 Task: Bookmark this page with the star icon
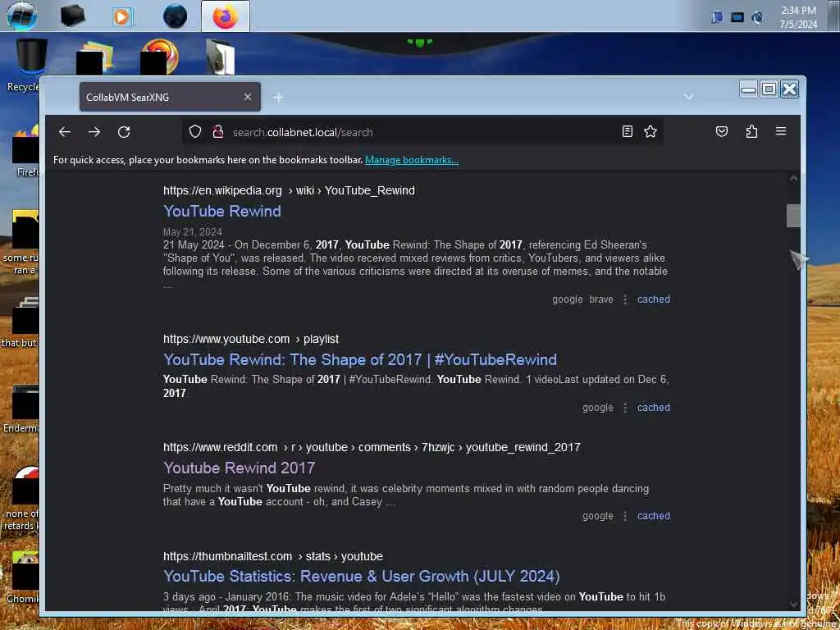[651, 132]
